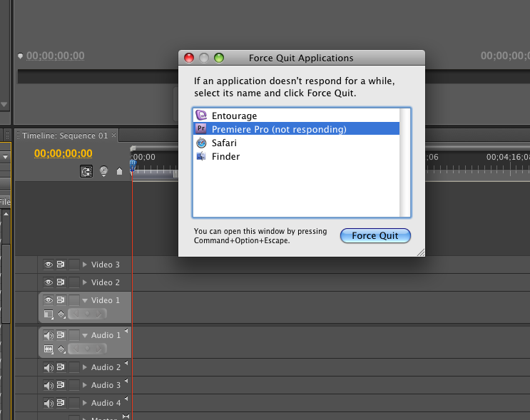The height and width of the screenshot is (420, 530).
Task: Click Set Display Style waveform icon under Audio 1
Action: 49,349
